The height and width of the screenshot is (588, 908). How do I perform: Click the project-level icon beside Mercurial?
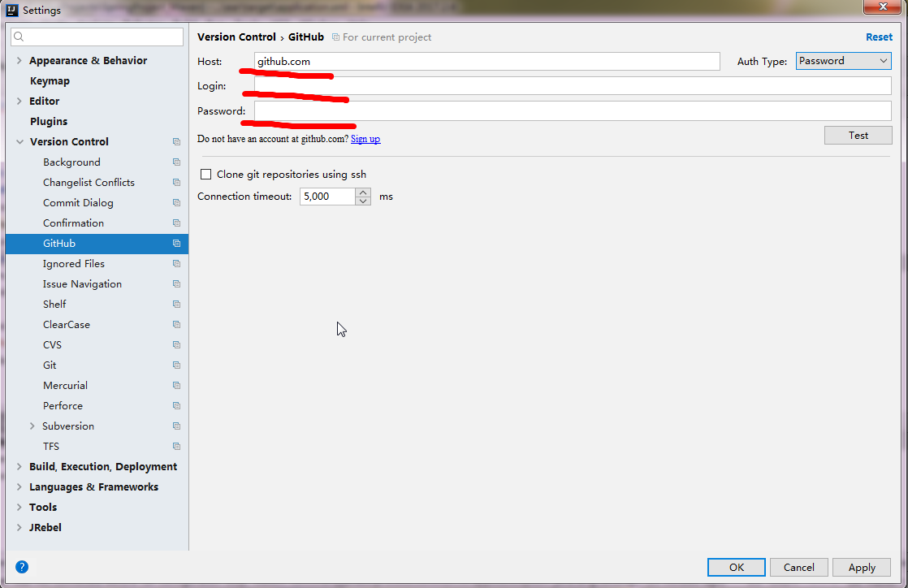pos(176,385)
